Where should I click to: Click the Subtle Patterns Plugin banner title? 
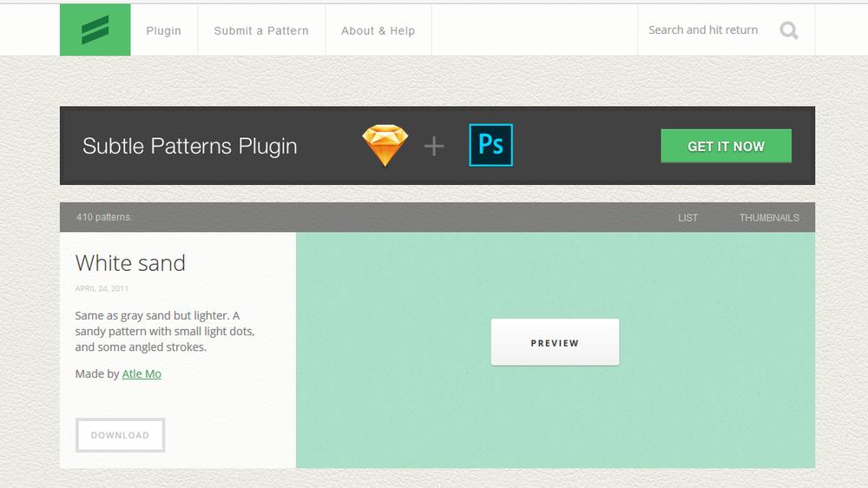click(x=190, y=146)
